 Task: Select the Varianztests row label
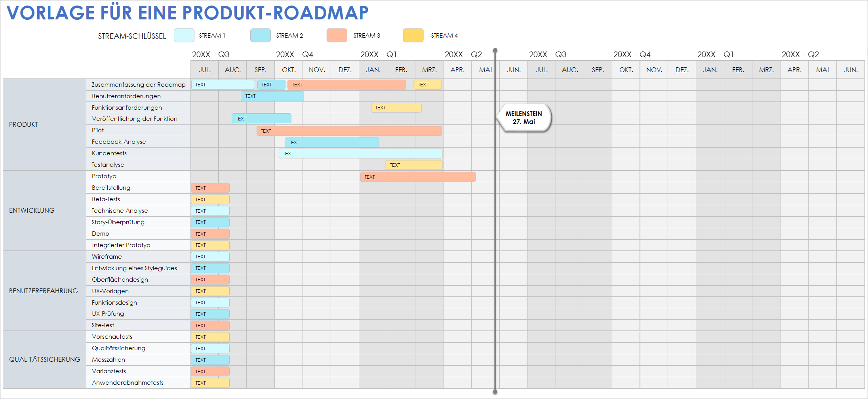109,371
